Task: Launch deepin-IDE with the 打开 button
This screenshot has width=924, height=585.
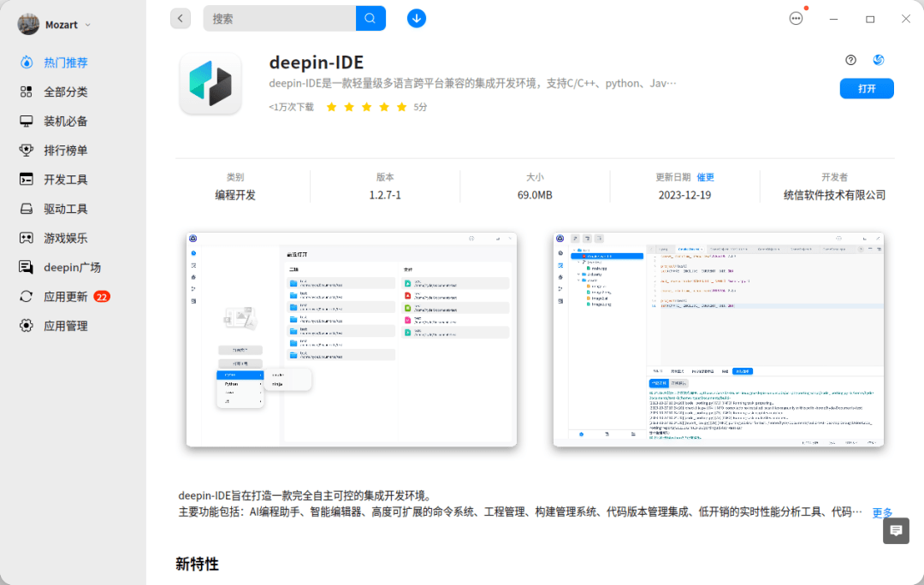Action: (x=866, y=88)
